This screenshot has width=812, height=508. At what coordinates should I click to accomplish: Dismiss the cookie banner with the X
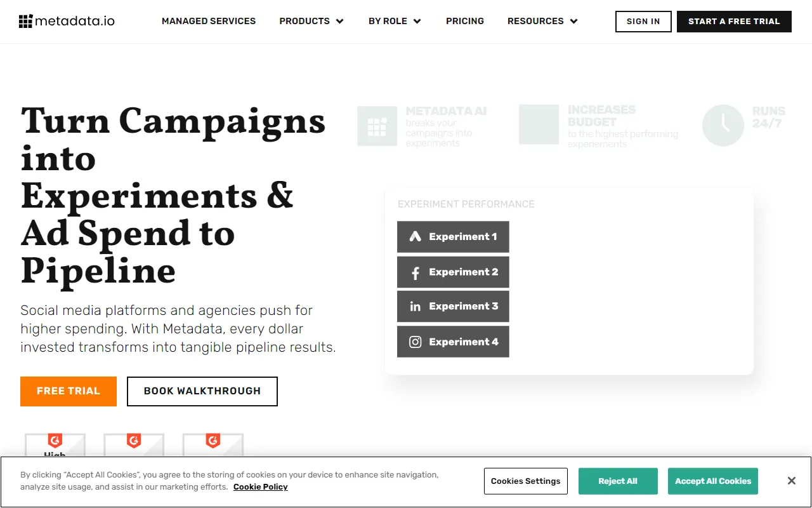tap(792, 481)
